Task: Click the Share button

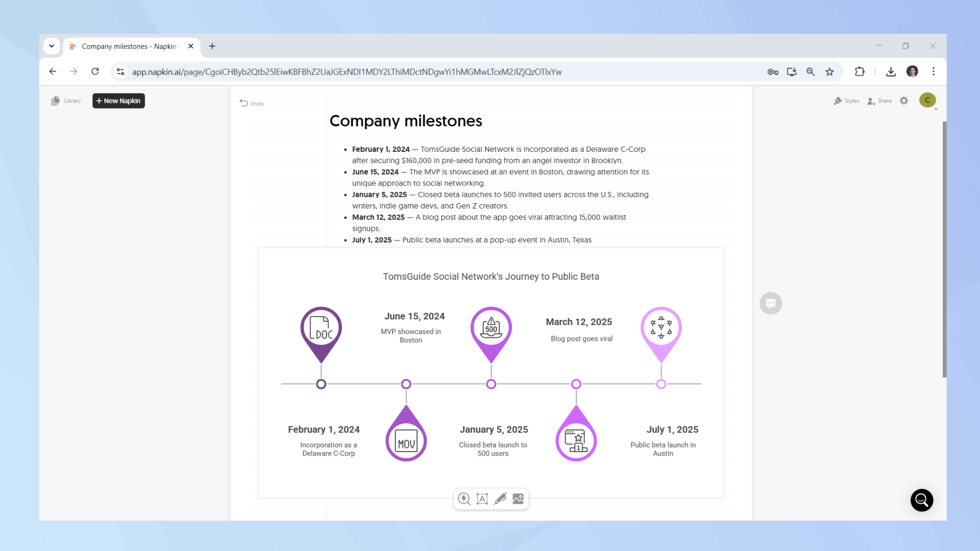Action: pos(880,100)
